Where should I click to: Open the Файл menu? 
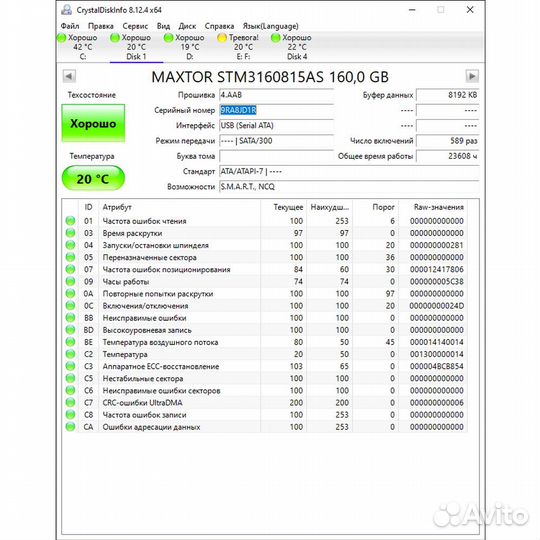click(70, 26)
